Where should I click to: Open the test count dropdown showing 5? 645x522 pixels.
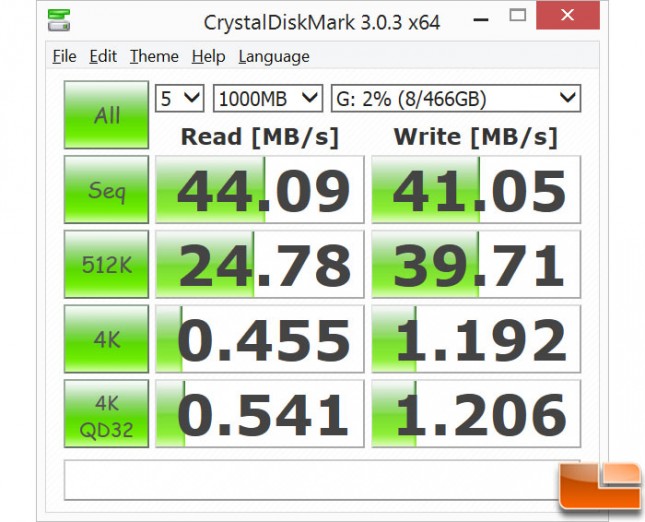(179, 98)
